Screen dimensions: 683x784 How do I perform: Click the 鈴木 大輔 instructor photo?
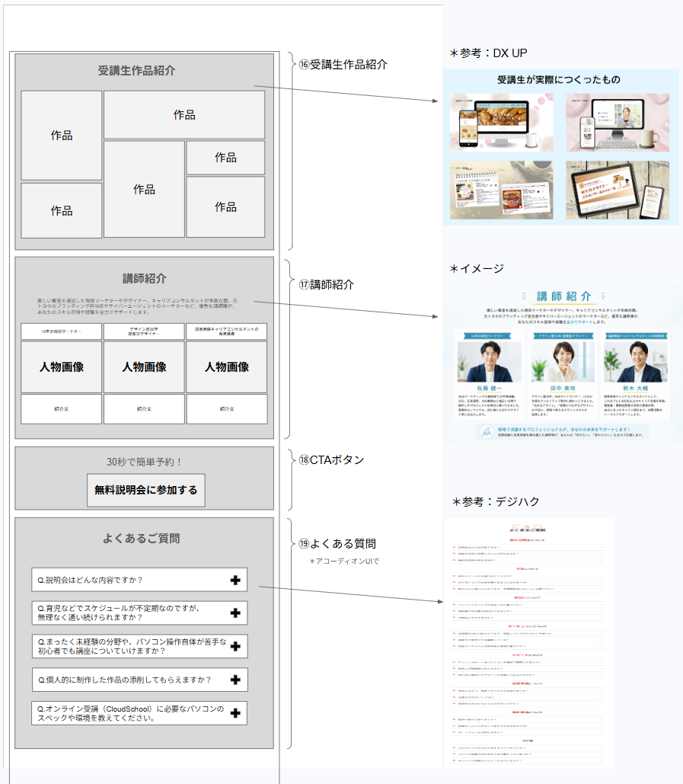636,361
